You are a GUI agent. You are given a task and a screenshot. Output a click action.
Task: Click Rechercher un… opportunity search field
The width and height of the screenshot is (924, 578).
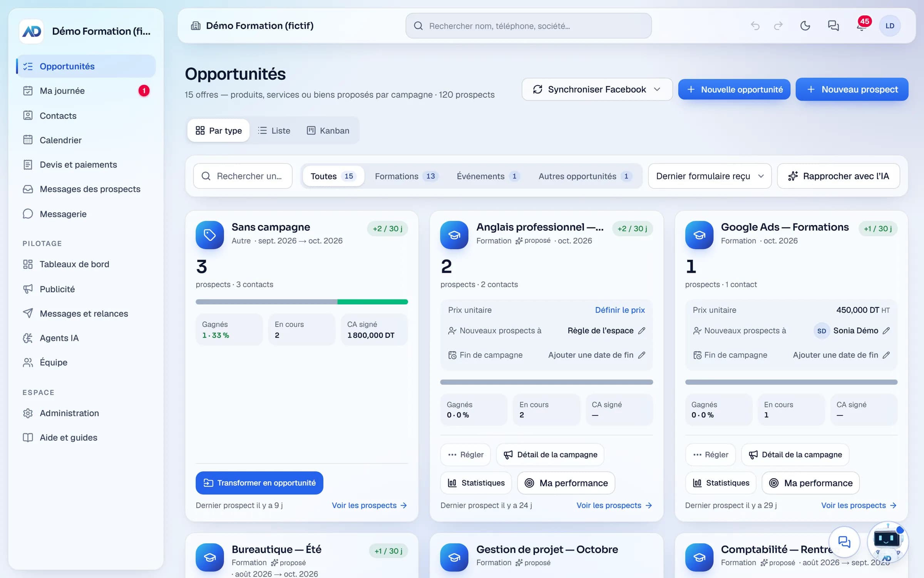pos(243,176)
